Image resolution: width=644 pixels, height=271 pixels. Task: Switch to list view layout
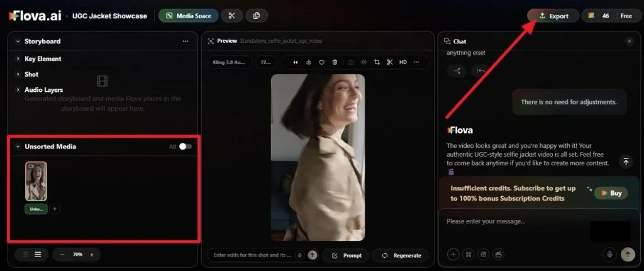point(38,255)
